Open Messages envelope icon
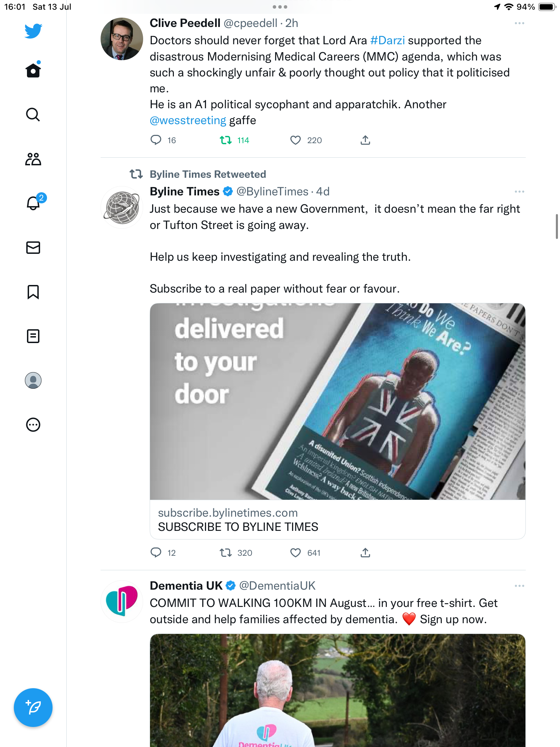Screen dimensions: 560x747 click(x=33, y=248)
